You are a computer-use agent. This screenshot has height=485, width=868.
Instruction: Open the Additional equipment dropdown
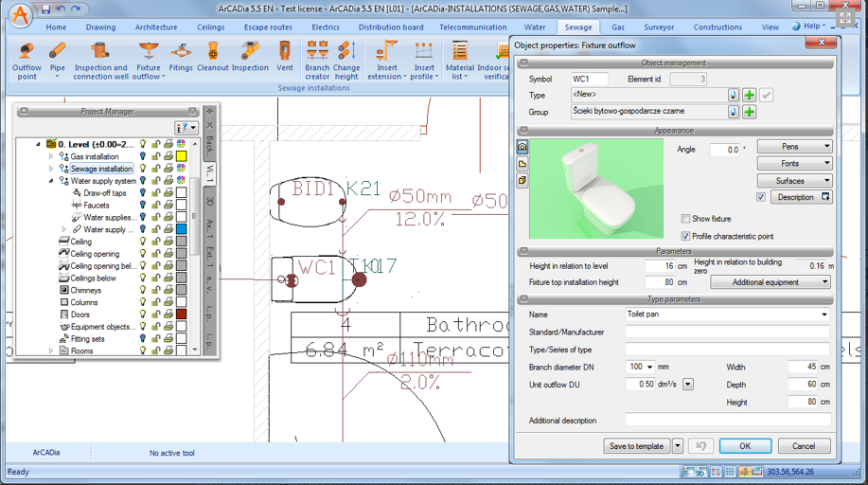click(770, 282)
